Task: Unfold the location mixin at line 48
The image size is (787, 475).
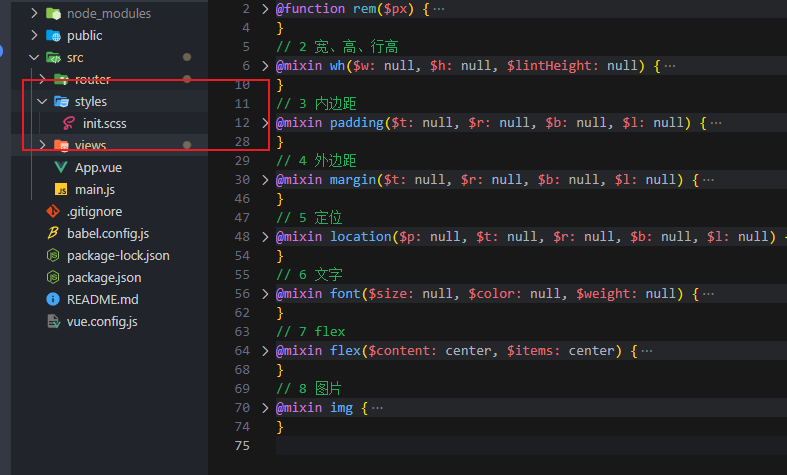Action: coord(265,236)
